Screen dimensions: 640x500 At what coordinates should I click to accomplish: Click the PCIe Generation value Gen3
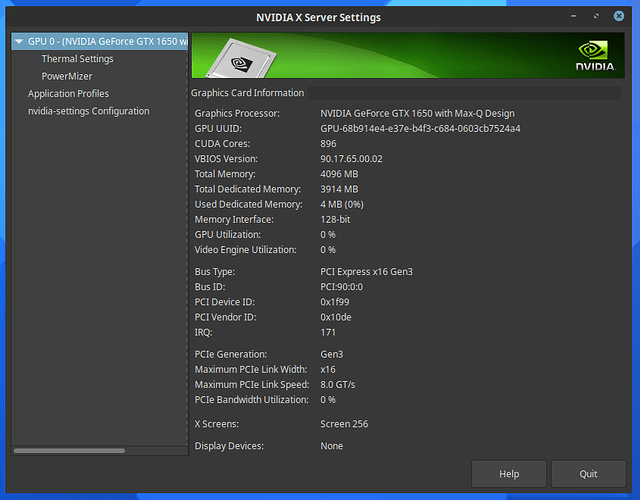331,354
